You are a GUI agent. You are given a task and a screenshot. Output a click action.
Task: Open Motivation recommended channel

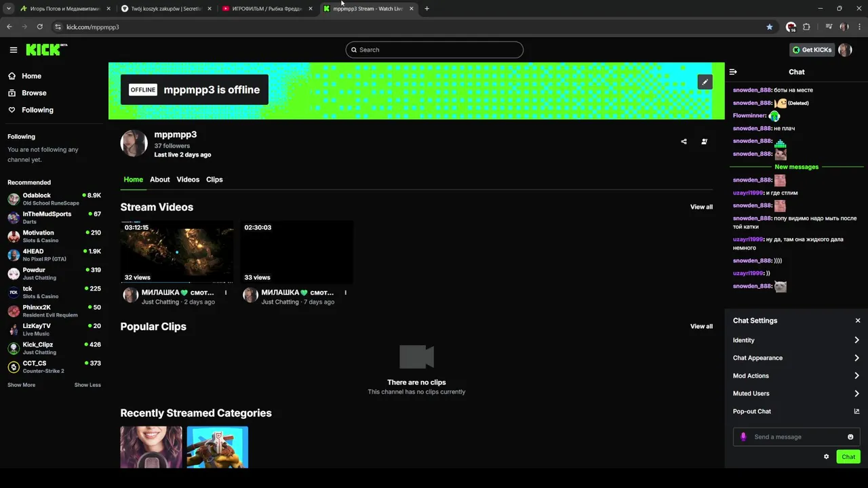(54, 237)
